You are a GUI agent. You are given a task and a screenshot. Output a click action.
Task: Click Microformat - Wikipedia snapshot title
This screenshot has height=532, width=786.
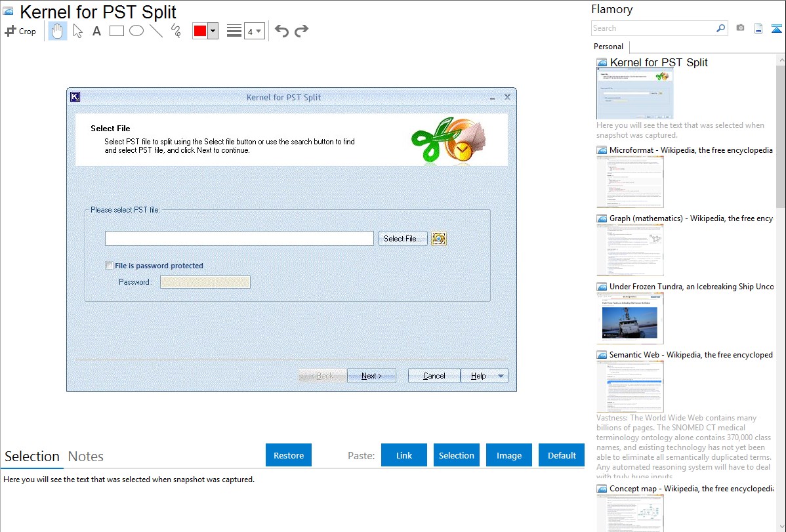691,150
